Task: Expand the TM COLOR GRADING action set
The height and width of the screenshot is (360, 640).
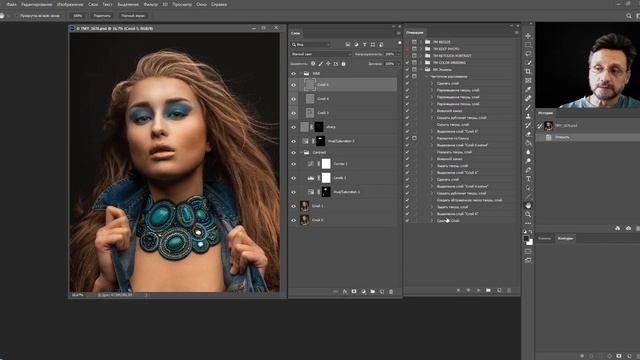Action: (x=421, y=62)
